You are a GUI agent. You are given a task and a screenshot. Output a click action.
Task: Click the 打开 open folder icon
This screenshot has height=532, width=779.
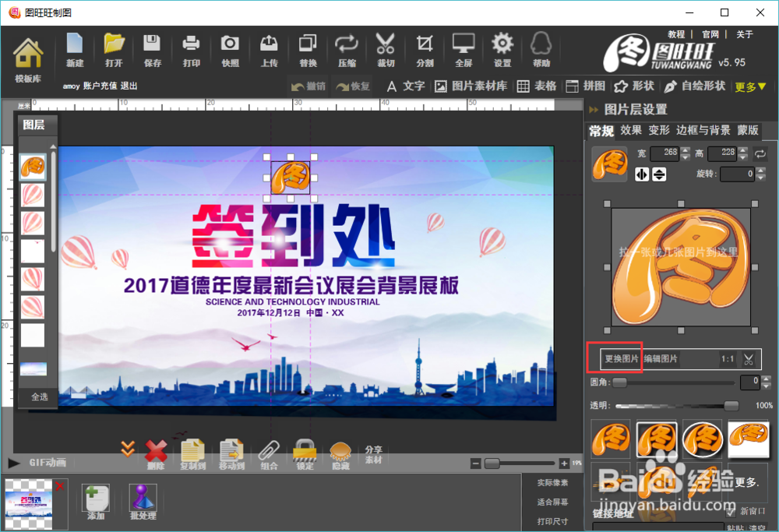(114, 50)
